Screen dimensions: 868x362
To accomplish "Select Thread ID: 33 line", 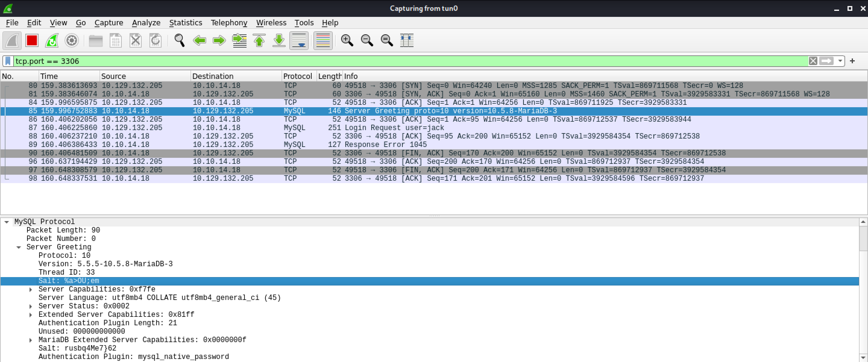I will 429,273.
